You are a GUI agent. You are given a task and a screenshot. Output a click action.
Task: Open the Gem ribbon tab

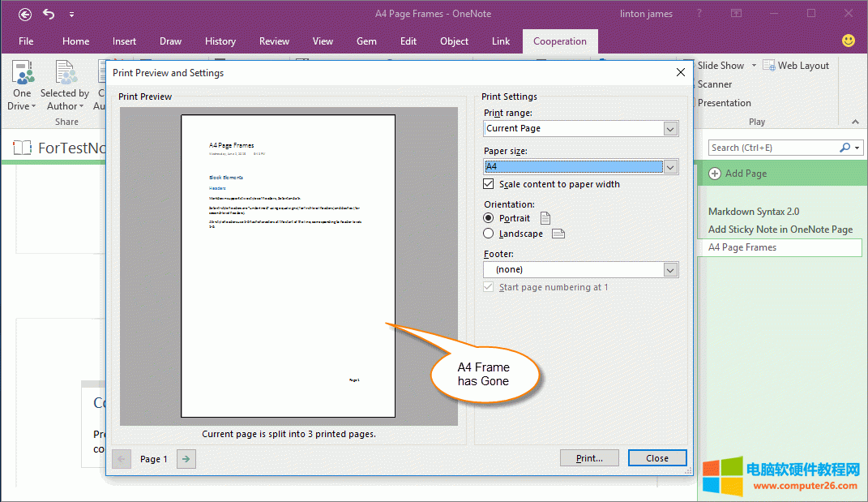[x=366, y=41]
